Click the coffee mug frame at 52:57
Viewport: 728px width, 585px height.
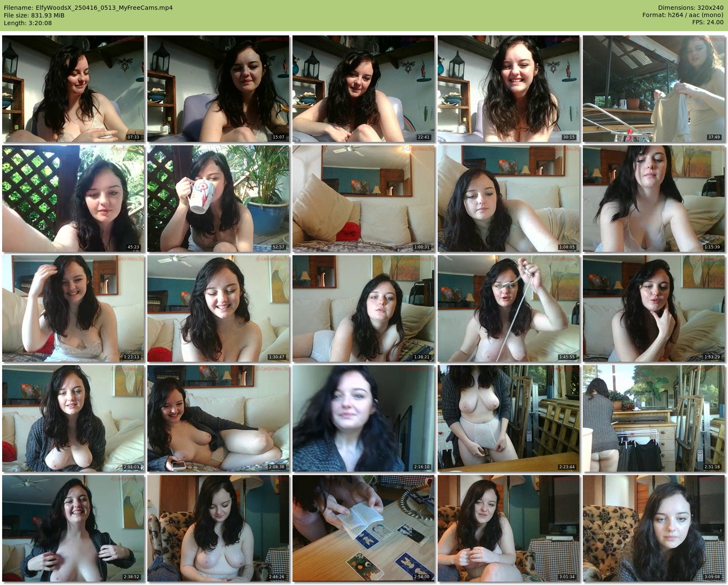[x=218, y=199]
